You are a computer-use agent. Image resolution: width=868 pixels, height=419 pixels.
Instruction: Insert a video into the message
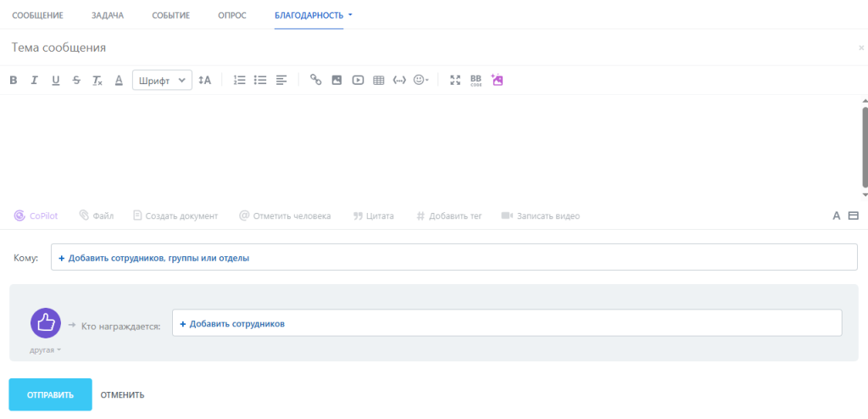tap(358, 81)
